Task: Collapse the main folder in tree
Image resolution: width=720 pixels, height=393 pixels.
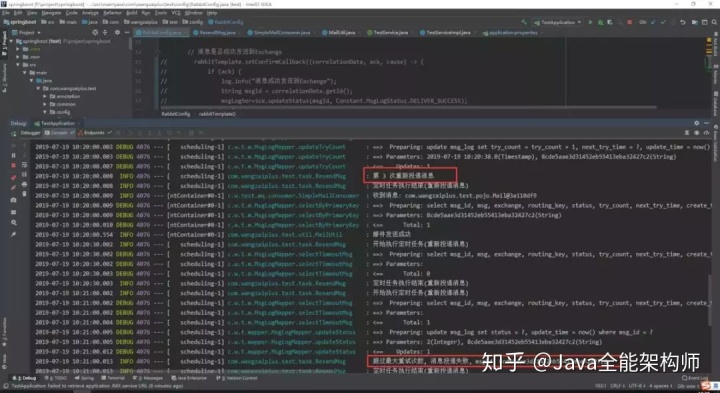Action: click(25, 73)
